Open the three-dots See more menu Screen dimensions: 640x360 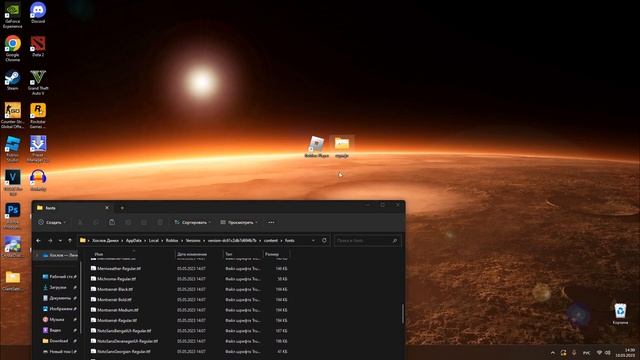coord(271,222)
